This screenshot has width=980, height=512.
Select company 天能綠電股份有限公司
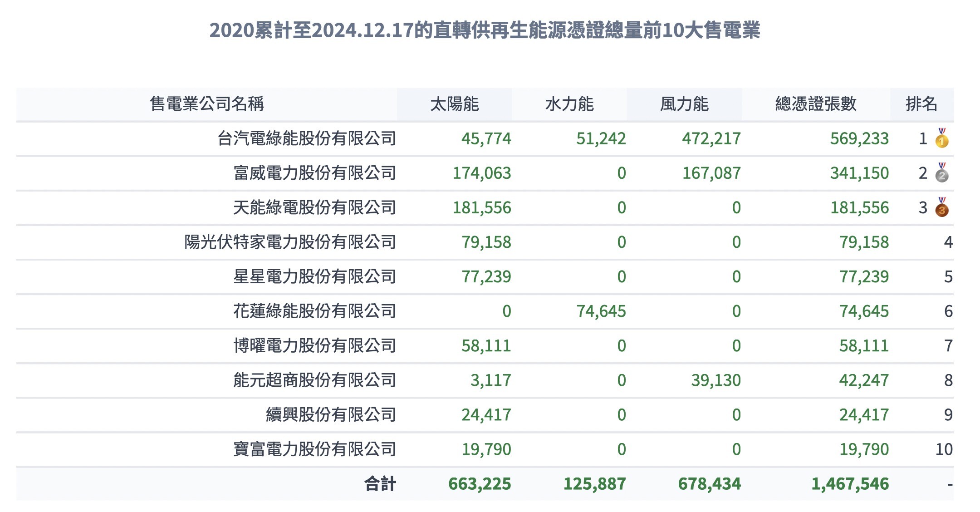pos(315,207)
